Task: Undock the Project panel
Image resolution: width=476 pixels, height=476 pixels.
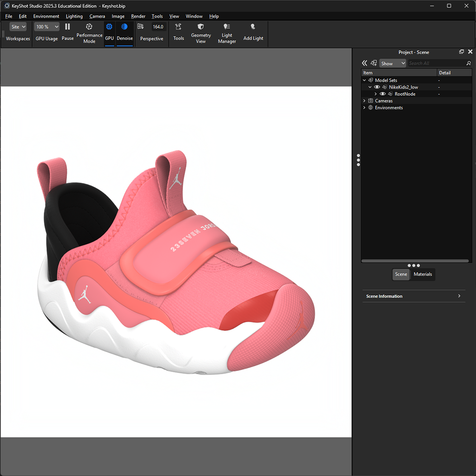Action: (x=462, y=52)
